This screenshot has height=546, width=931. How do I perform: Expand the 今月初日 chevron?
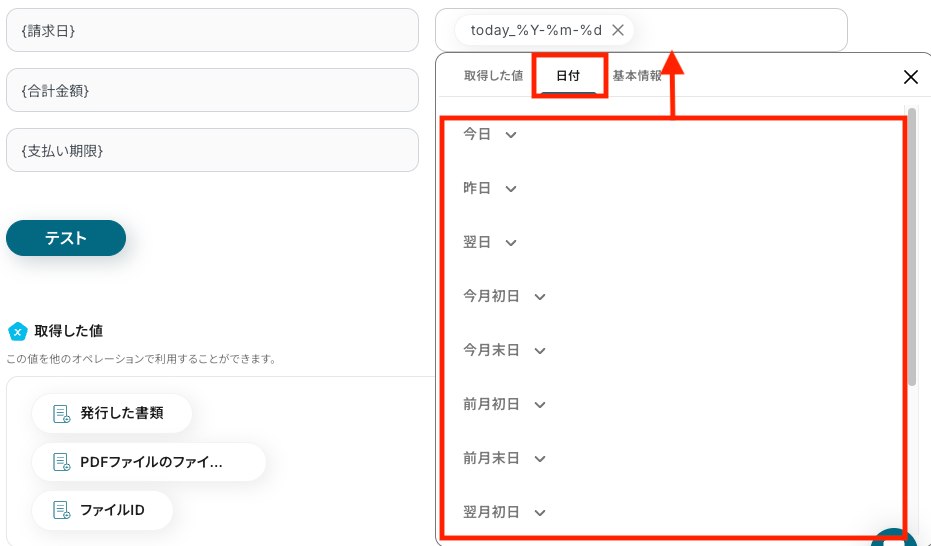(x=540, y=297)
